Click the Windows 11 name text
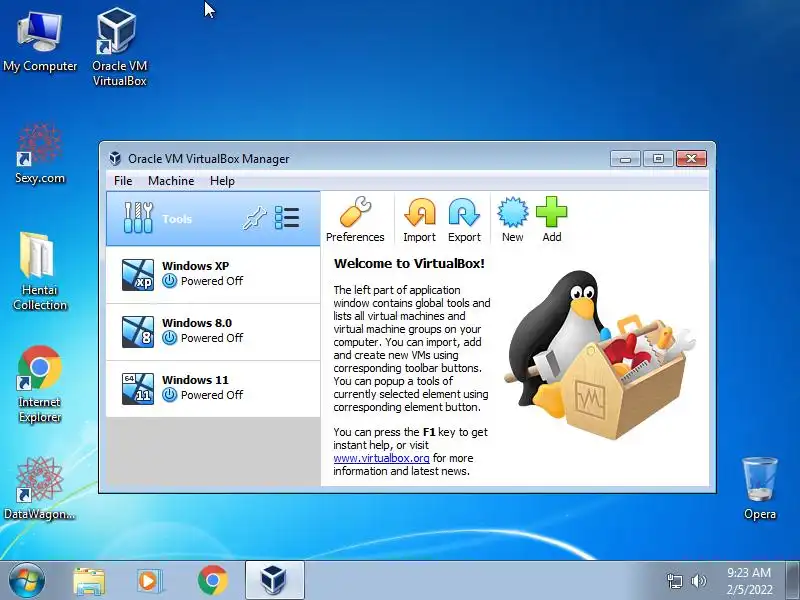 point(195,380)
